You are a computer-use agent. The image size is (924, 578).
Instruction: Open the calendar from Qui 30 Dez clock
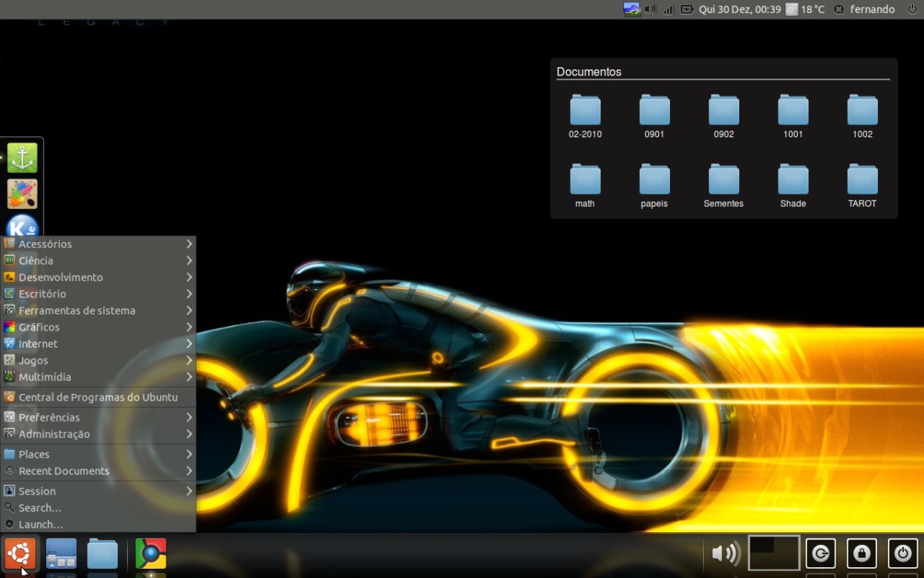tap(740, 9)
